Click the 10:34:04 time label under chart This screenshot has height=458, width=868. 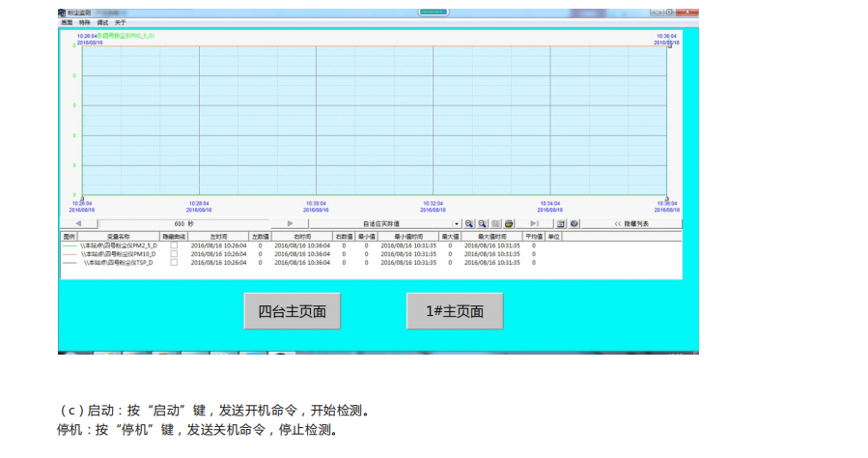point(549,203)
